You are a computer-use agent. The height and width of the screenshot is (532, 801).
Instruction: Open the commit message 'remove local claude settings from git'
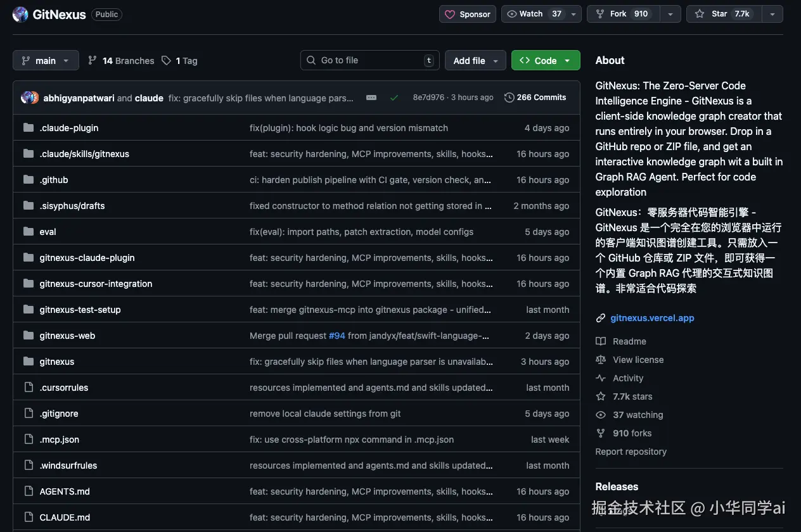pyautogui.click(x=325, y=414)
